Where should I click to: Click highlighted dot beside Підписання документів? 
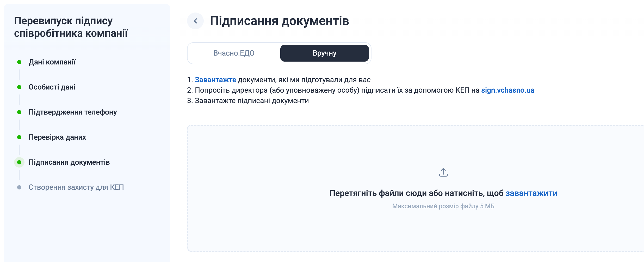pyautogui.click(x=19, y=162)
